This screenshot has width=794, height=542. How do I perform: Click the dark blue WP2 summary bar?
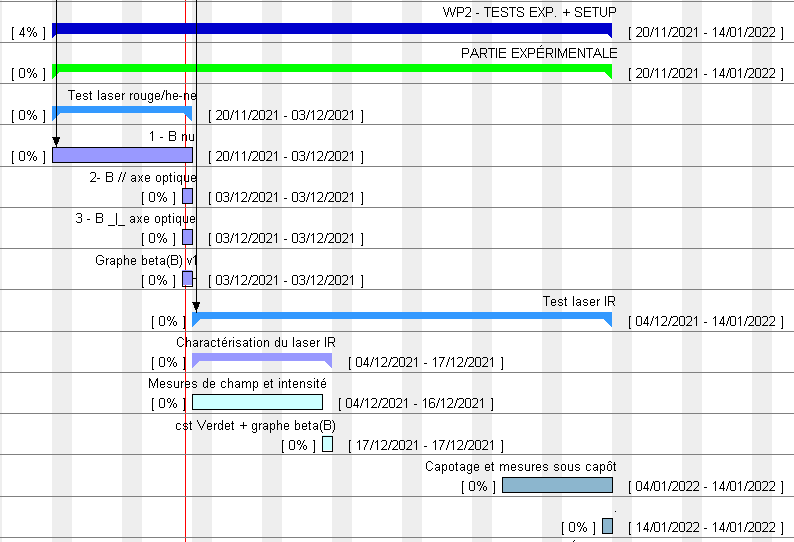[330, 29]
